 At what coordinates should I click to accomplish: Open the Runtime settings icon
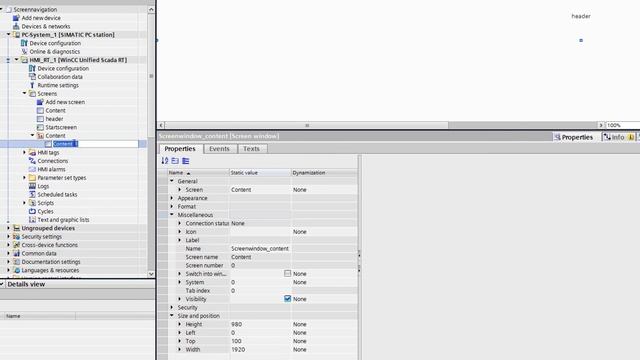[x=32, y=85]
